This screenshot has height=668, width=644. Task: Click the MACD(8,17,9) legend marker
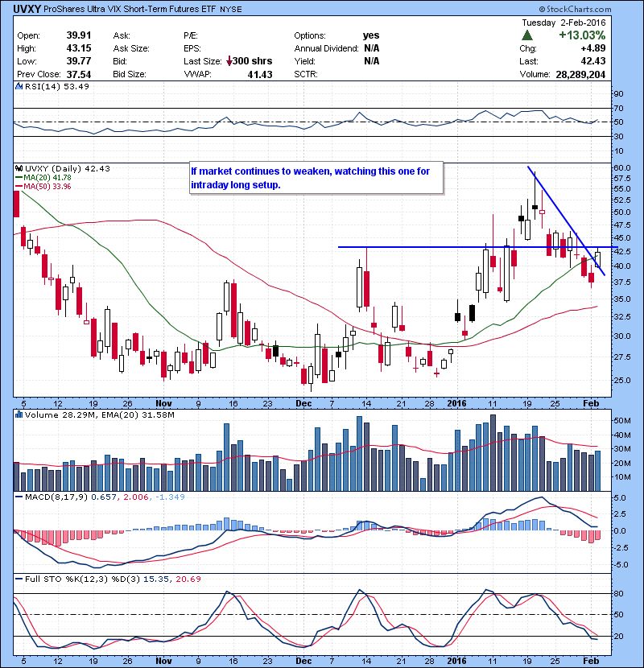pos(19,497)
